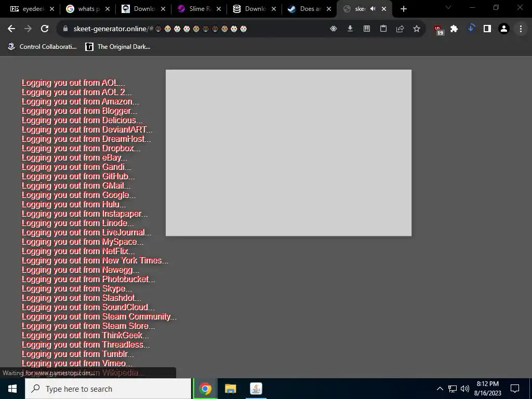
Task: Open The Original Dark... bookmark
Action: point(118,47)
